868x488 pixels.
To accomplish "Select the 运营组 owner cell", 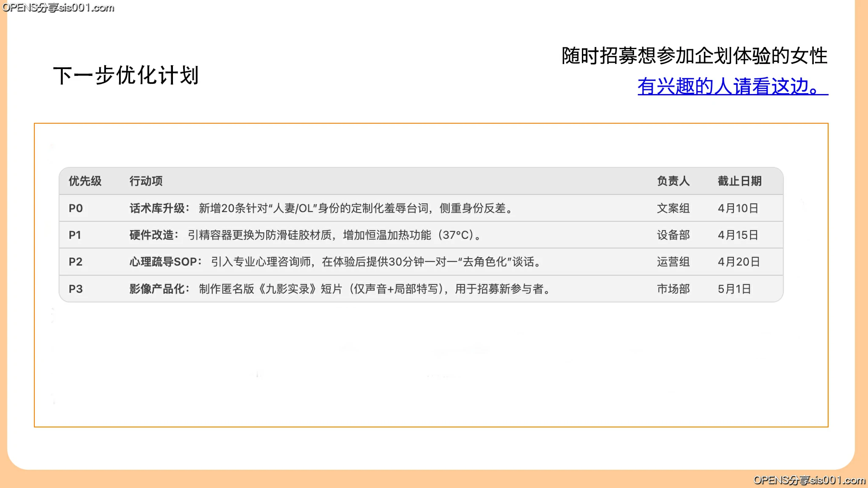I will (673, 262).
